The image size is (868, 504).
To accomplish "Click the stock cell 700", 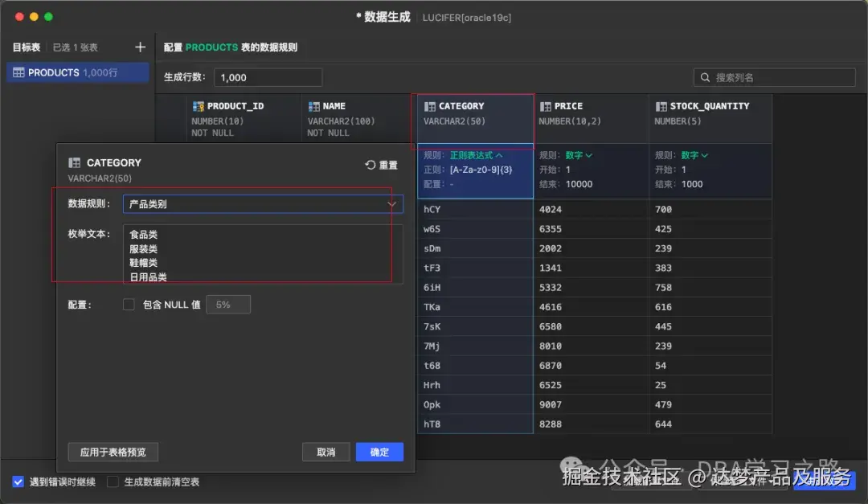I will pyautogui.click(x=710, y=209).
